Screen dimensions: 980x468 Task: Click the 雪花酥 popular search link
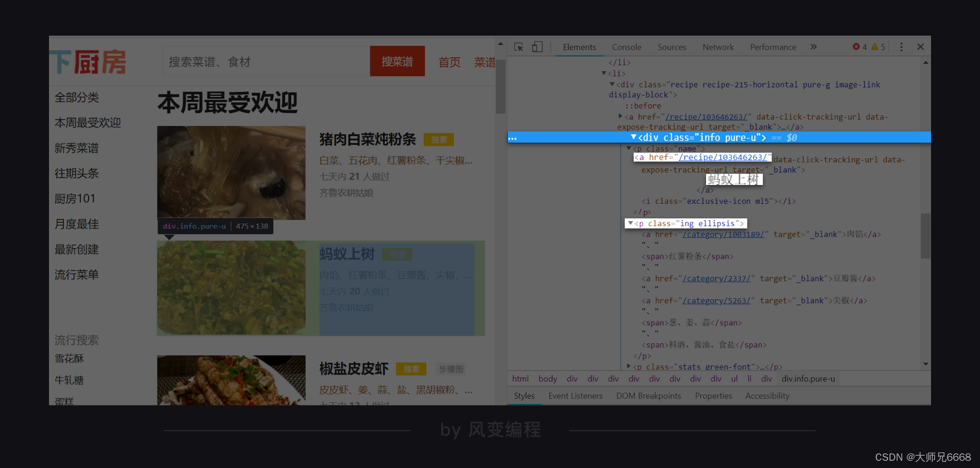(69, 358)
